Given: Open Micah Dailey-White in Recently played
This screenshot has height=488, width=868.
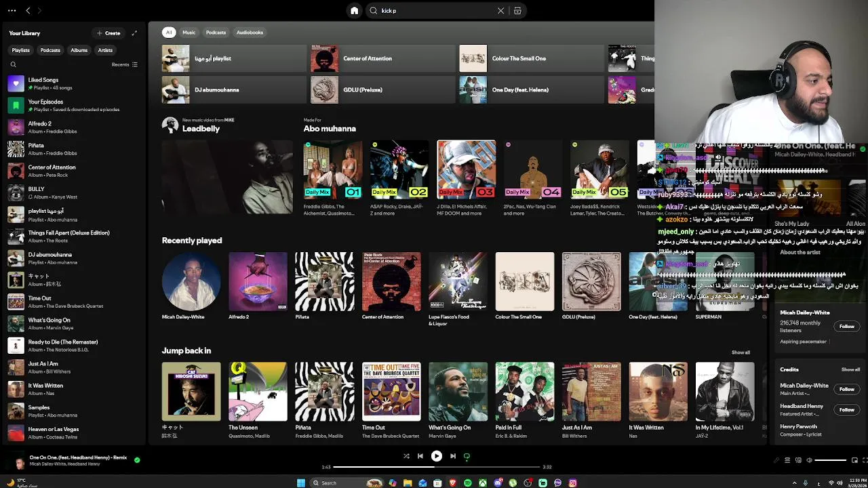Looking at the screenshot, I should 191,281.
